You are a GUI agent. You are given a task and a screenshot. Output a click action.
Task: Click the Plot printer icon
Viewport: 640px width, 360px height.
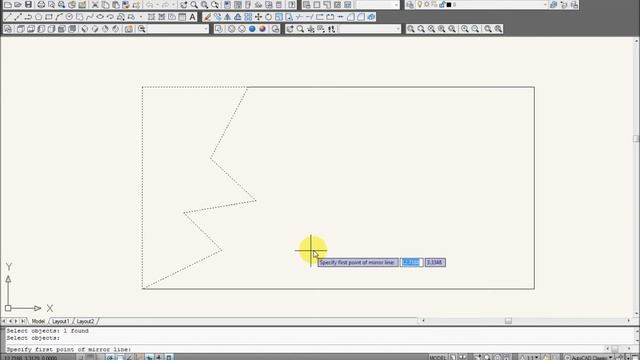tap(41, 5)
